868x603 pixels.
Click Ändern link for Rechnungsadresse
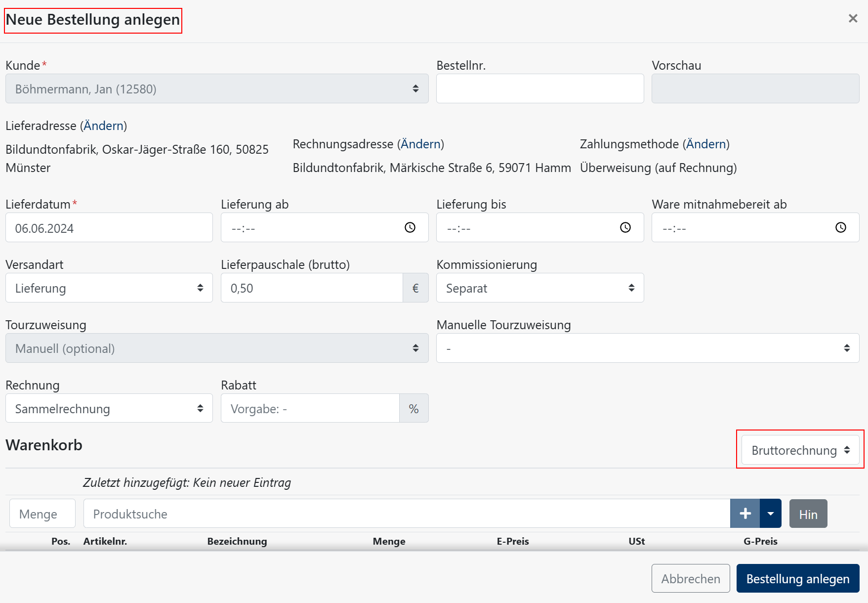420,144
